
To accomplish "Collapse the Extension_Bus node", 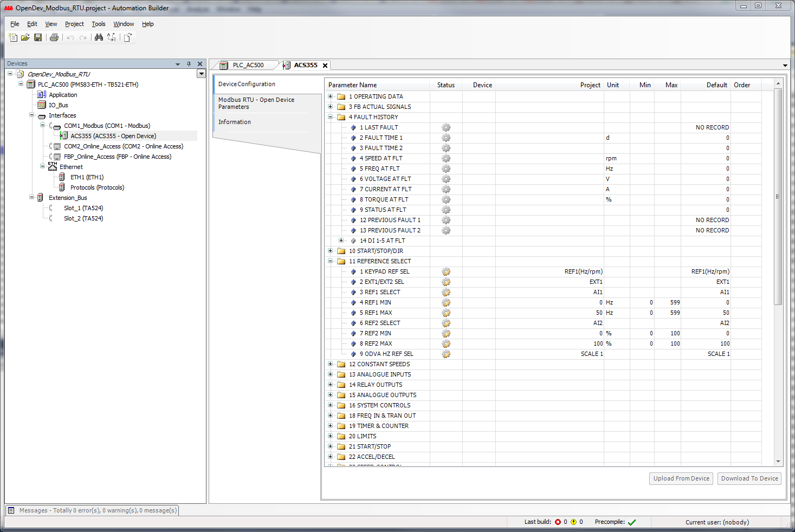I will point(31,197).
